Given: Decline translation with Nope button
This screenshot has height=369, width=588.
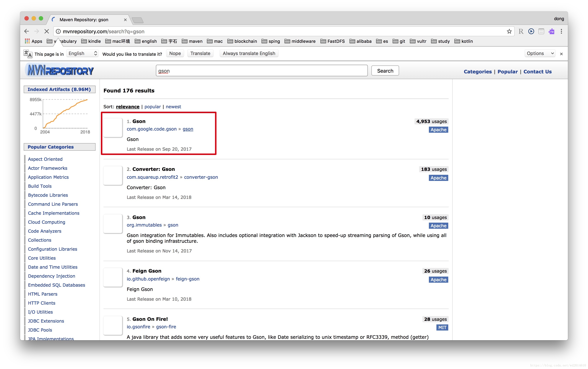Looking at the screenshot, I should tap(175, 53).
